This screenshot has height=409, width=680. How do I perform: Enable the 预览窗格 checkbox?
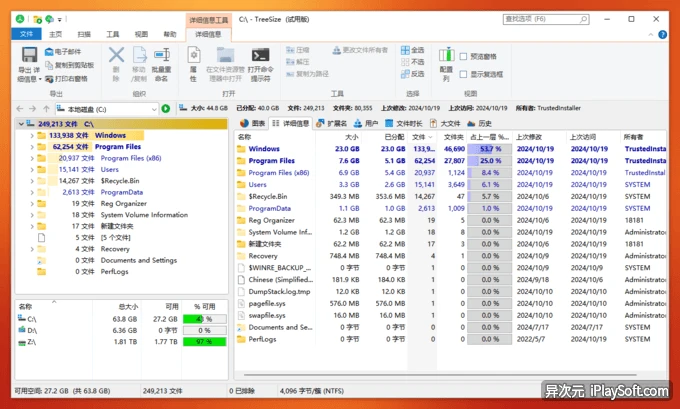tap(463, 56)
